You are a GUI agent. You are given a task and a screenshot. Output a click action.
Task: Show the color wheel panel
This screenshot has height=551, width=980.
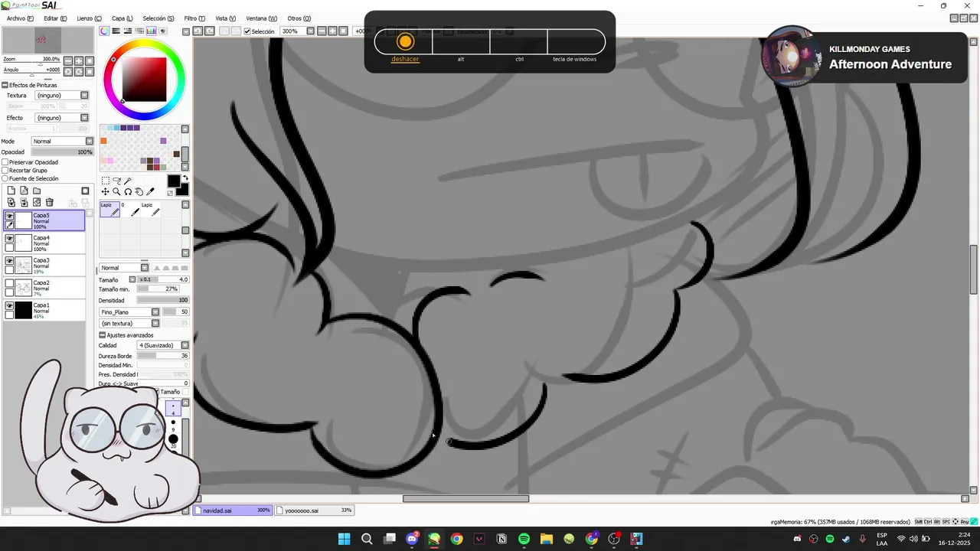tap(105, 31)
